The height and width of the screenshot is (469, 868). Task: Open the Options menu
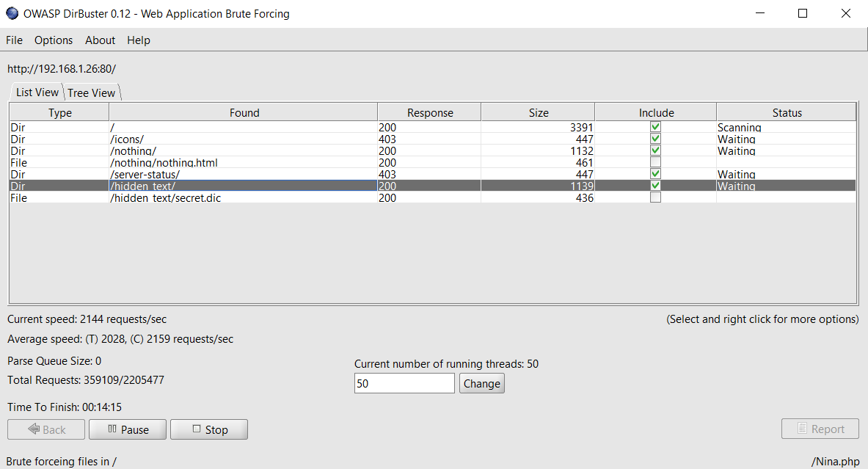(54, 40)
